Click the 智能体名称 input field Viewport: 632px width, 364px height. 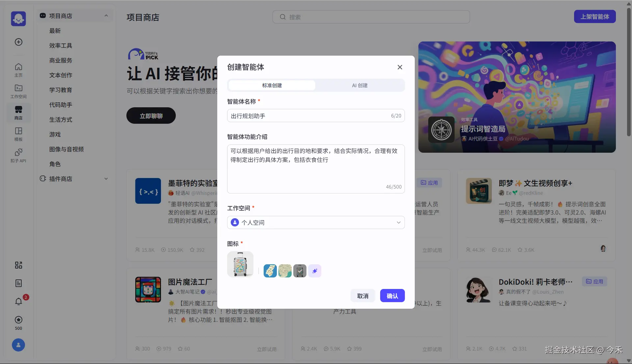[x=309, y=116]
